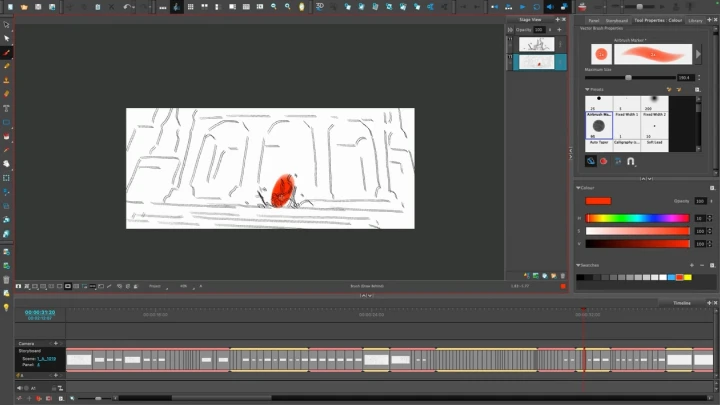Collapse the Colour section
Image resolution: width=720 pixels, height=405 pixels.
click(x=579, y=187)
